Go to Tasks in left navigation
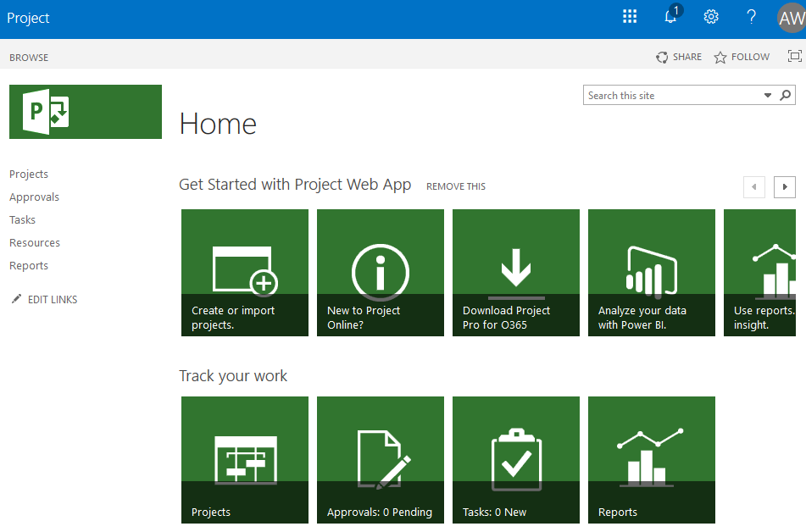806x532 pixels. coord(22,220)
